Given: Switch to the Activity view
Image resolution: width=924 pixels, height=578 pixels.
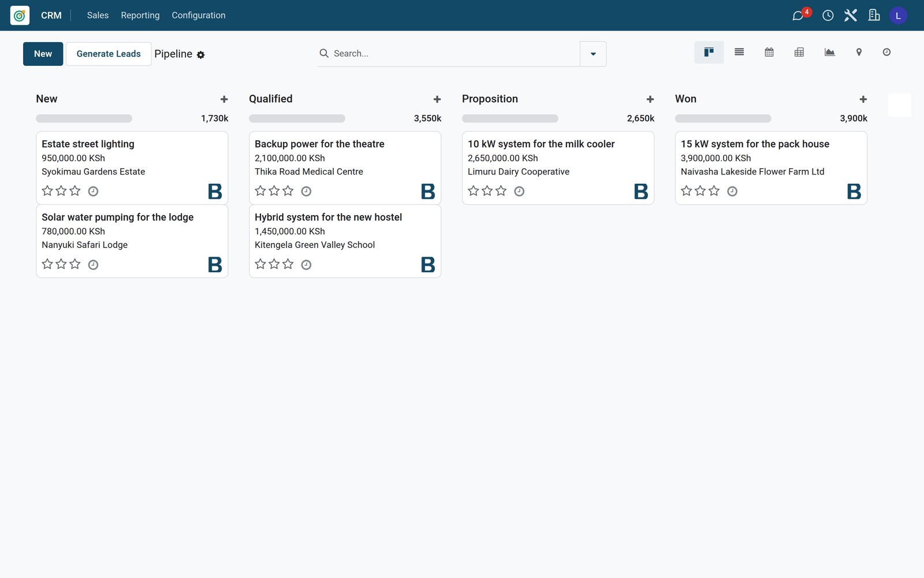Looking at the screenshot, I should [x=886, y=53].
